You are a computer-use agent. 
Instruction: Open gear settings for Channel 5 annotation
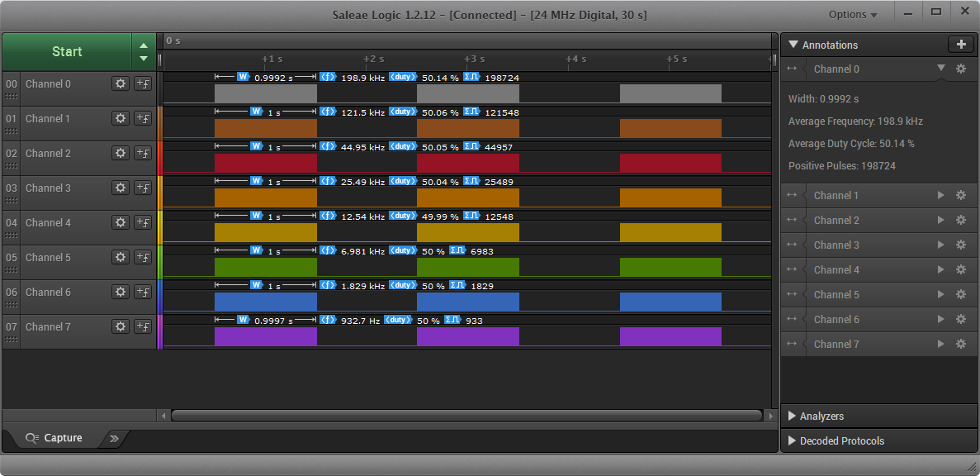coord(961,294)
